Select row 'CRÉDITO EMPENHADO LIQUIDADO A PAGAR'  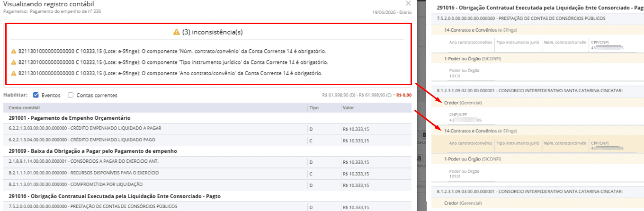point(207,129)
